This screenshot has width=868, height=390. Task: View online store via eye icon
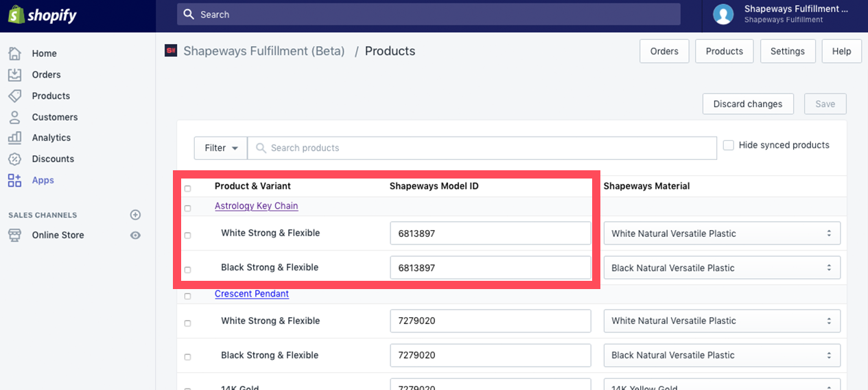tap(135, 235)
